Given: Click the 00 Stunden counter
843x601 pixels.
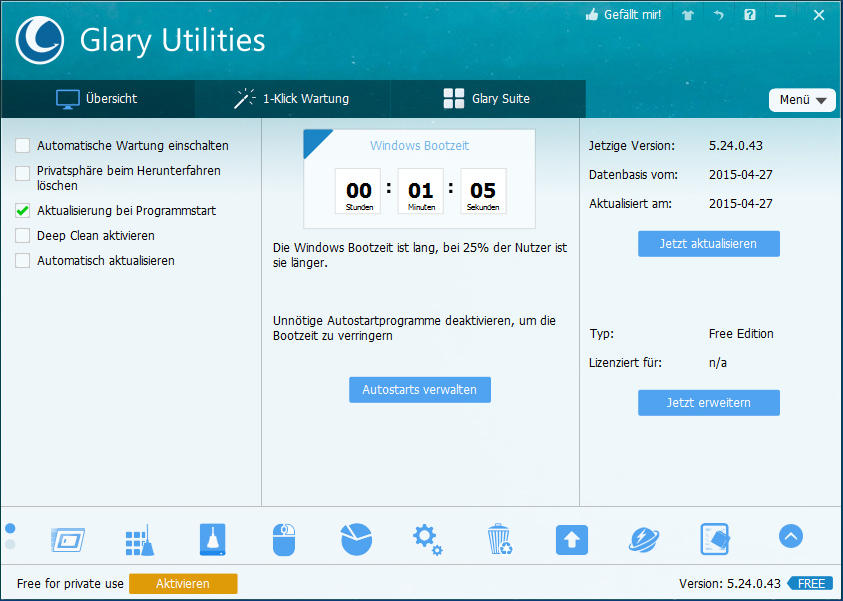Looking at the screenshot, I should tap(358, 191).
